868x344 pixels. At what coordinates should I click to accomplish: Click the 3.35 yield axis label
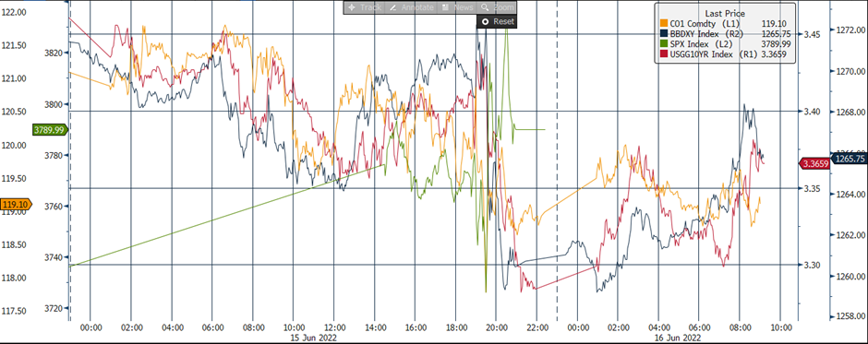pyautogui.click(x=812, y=188)
